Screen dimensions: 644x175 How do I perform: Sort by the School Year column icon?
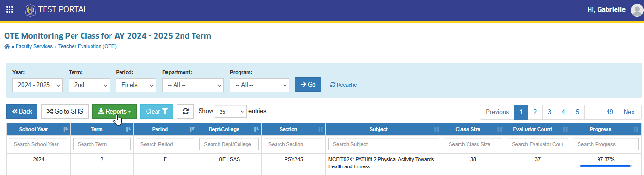coord(65,129)
